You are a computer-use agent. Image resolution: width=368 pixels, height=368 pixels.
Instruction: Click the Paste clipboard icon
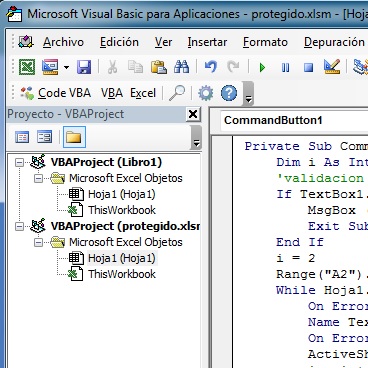click(159, 67)
